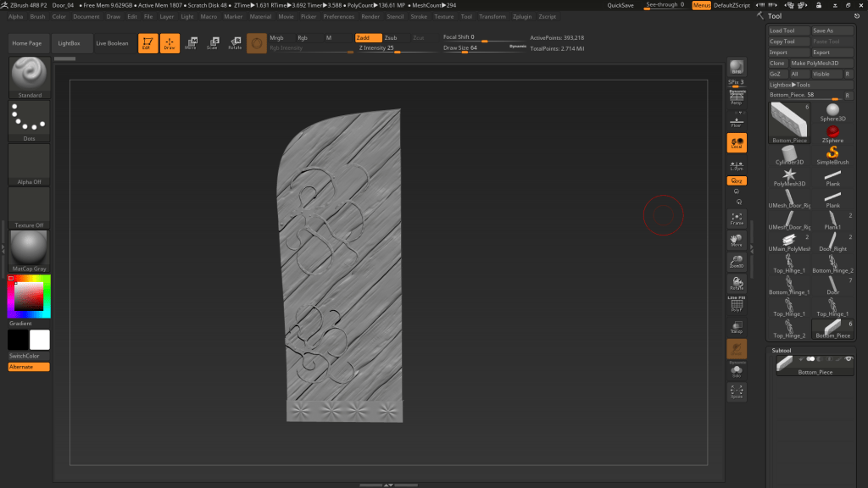868x488 pixels.
Task: Click the Frame view icon
Action: (737, 219)
